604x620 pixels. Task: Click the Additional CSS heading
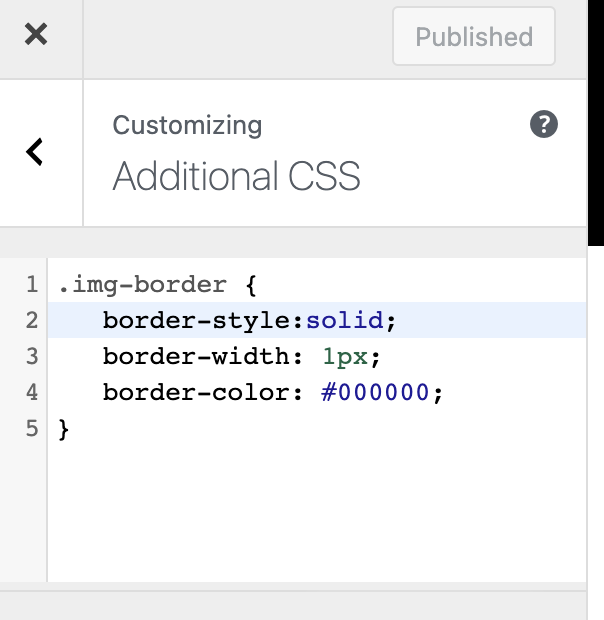(x=236, y=176)
